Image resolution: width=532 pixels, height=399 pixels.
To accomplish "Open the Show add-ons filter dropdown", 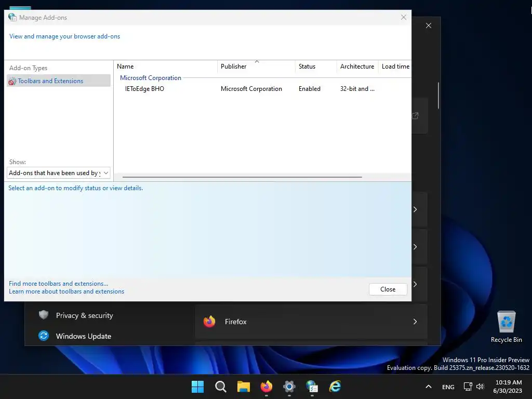I will pyautogui.click(x=59, y=173).
